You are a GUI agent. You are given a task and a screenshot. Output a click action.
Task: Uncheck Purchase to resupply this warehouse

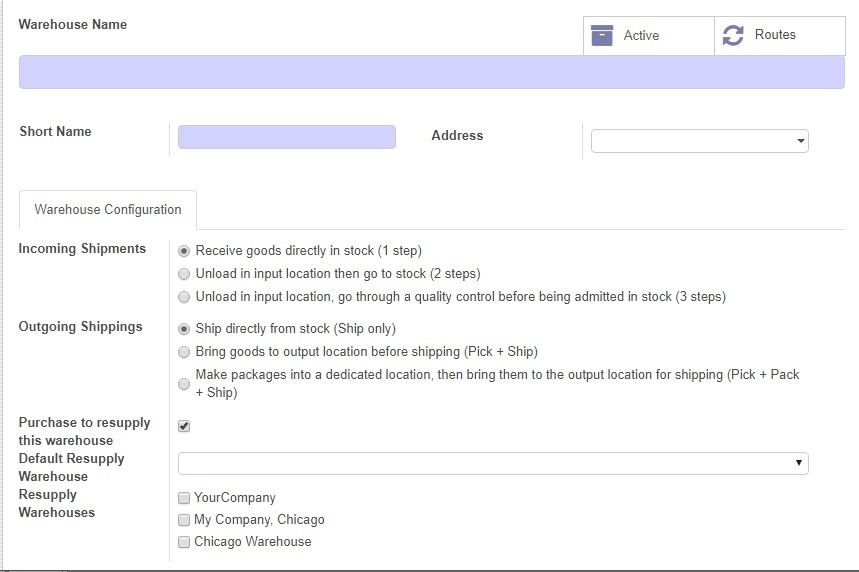184,426
